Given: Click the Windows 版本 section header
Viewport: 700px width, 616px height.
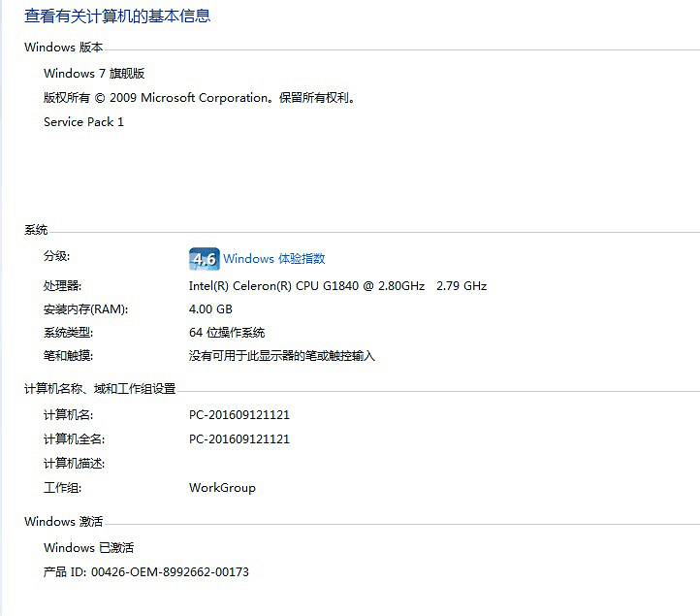Looking at the screenshot, I should coord(63,48).
